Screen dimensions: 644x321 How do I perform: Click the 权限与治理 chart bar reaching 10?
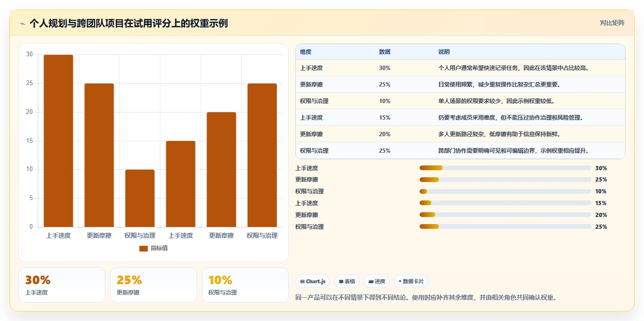(x=140, y=198)
